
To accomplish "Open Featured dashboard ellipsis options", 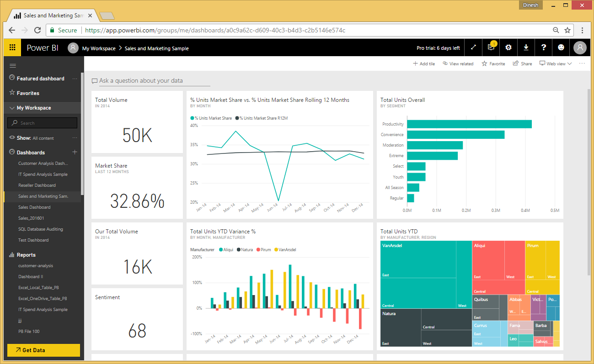I will pos(75,79).
